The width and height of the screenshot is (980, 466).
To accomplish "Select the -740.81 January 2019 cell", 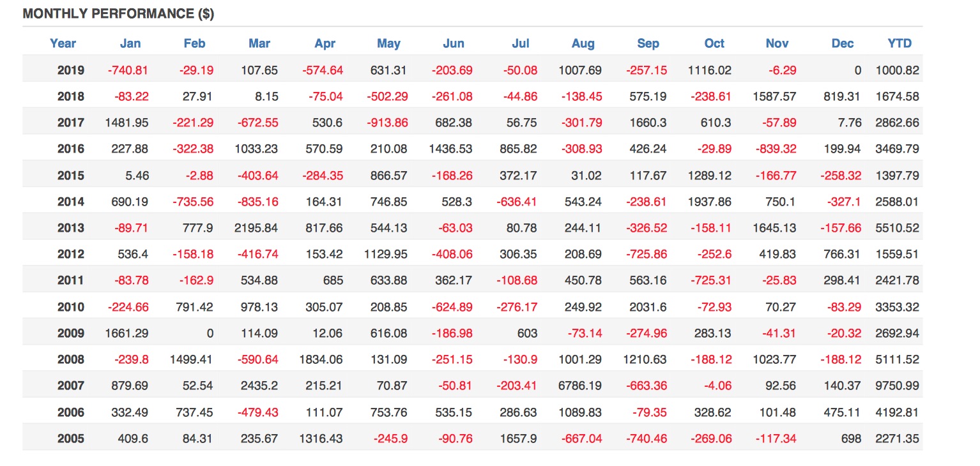I will click(x=128, y=70).
